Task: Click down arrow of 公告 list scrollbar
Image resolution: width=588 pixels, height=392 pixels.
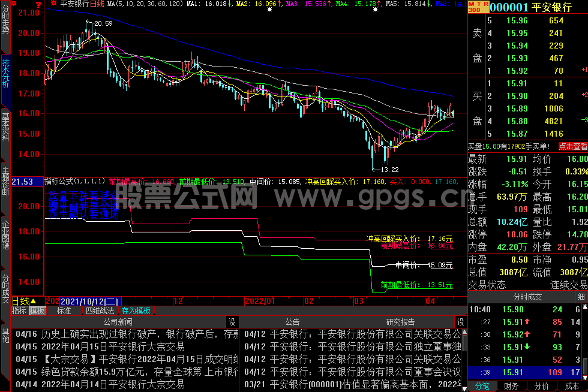Action: [464, 388]
